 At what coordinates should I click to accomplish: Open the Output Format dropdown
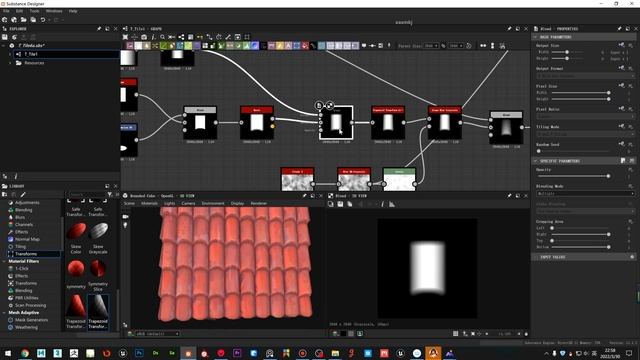point(585,76)
